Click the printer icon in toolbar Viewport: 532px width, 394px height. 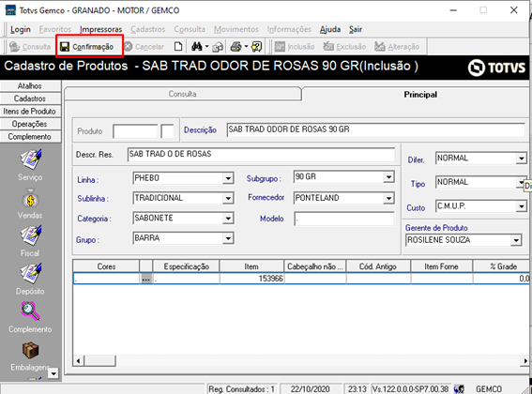pos(236,47)
